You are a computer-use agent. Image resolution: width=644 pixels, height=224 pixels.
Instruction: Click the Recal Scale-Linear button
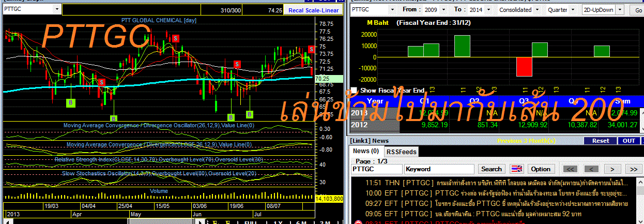(314, 10)
